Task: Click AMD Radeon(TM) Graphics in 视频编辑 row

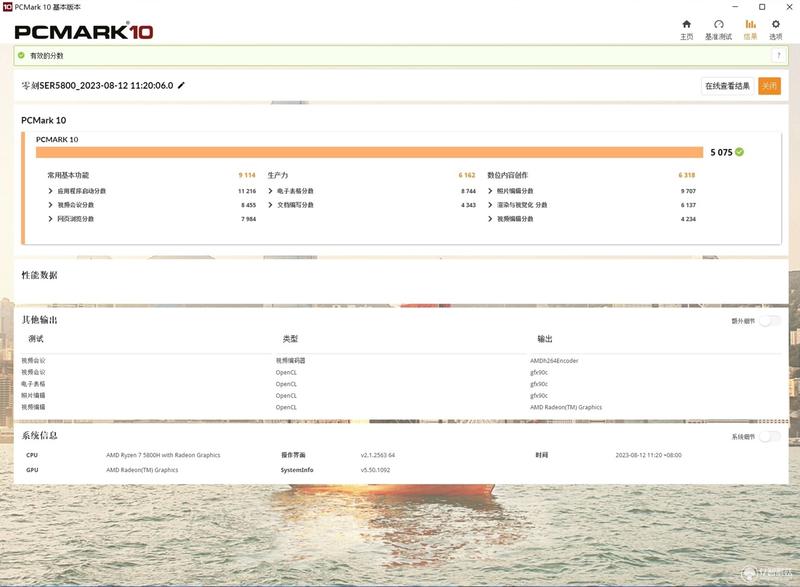Action: pos(566,407)
